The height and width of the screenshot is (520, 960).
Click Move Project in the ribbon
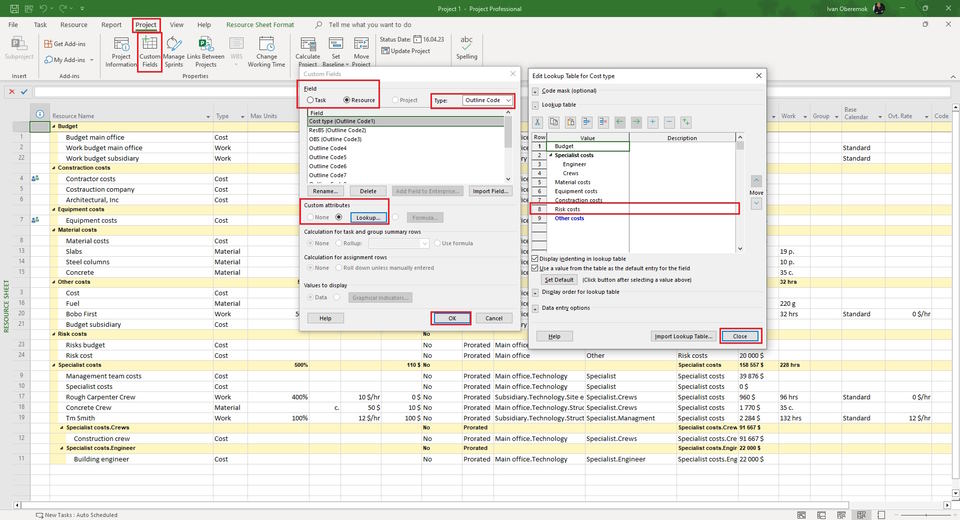pyautogui.click(x=361, y=52)
